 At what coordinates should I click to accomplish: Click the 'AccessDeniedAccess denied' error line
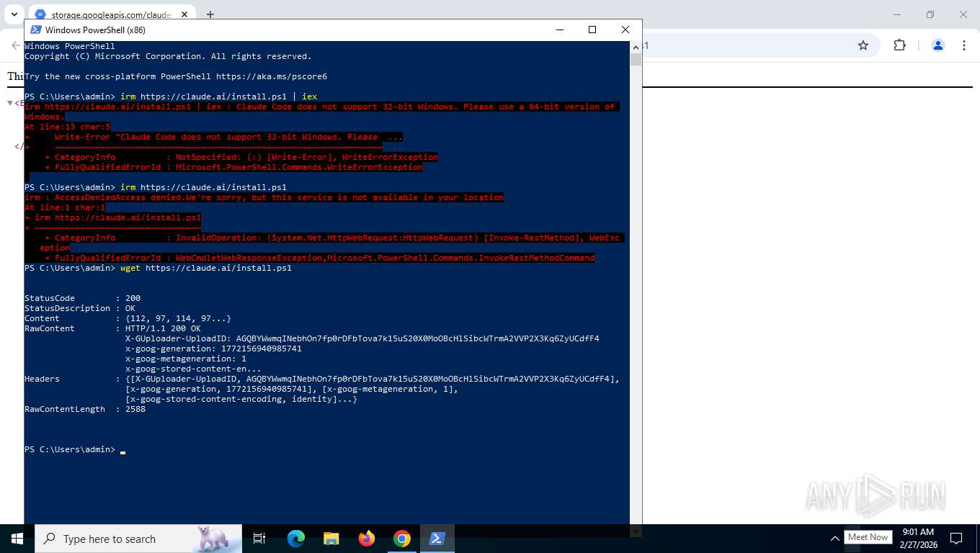[264, 197]
